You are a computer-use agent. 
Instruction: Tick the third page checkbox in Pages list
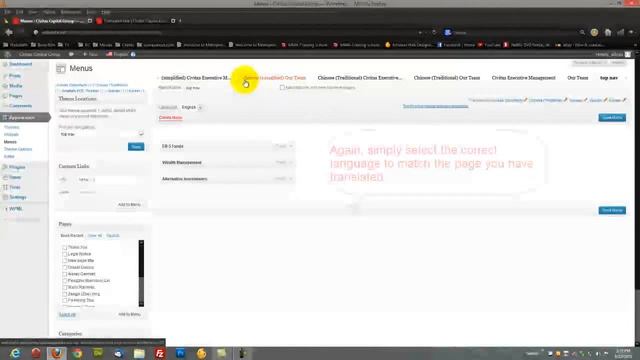point(64,260)
